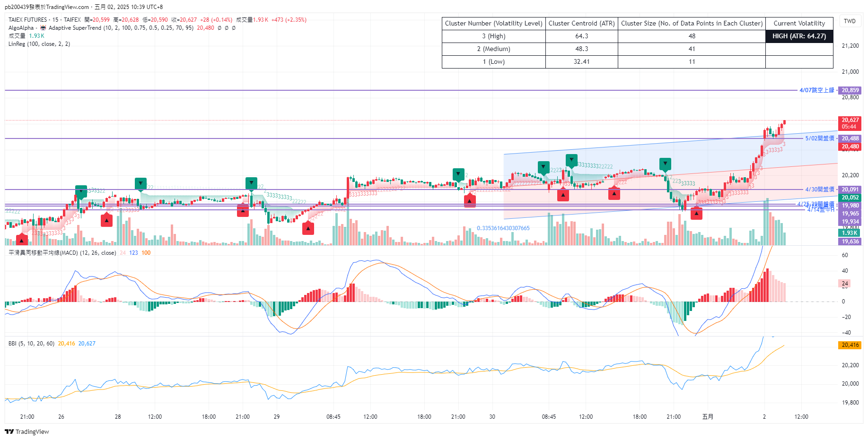Screen dimensions: 868x440
Task: Click the 五月 label on the time axis
Action: (x=708, y=417)
